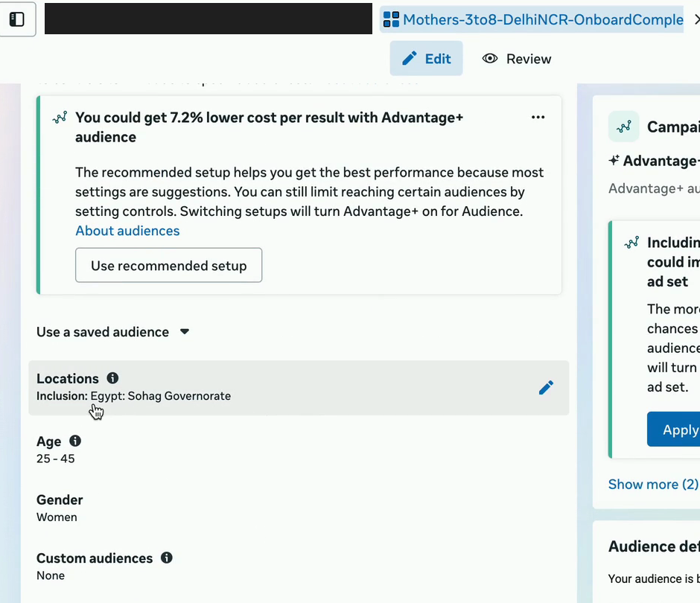Click the pencil icon to edit Locations

[546, 387]
